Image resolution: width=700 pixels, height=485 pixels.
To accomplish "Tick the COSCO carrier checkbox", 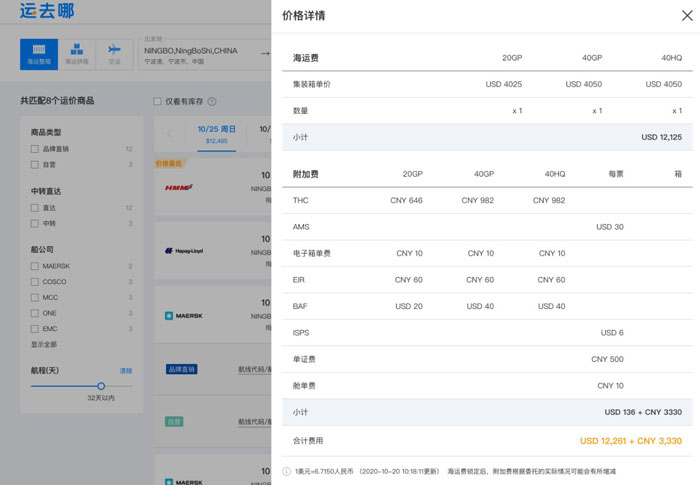I will click(x=35, y=282).
